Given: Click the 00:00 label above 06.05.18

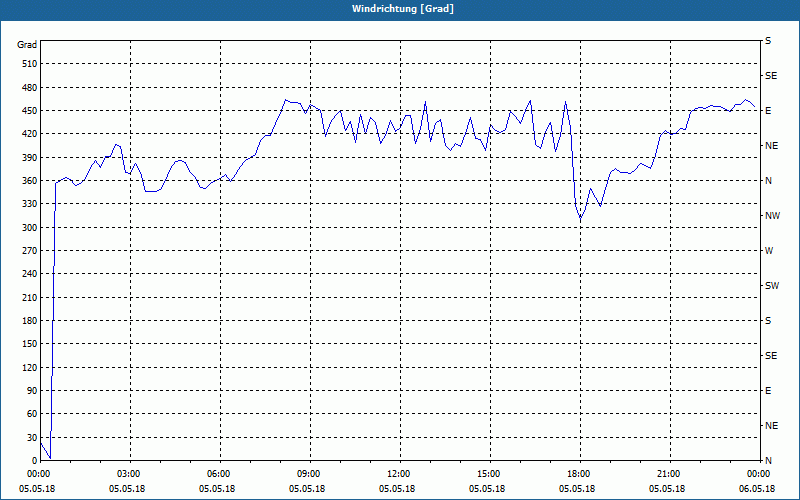Looking at the screenshot, I should [759, 474].
